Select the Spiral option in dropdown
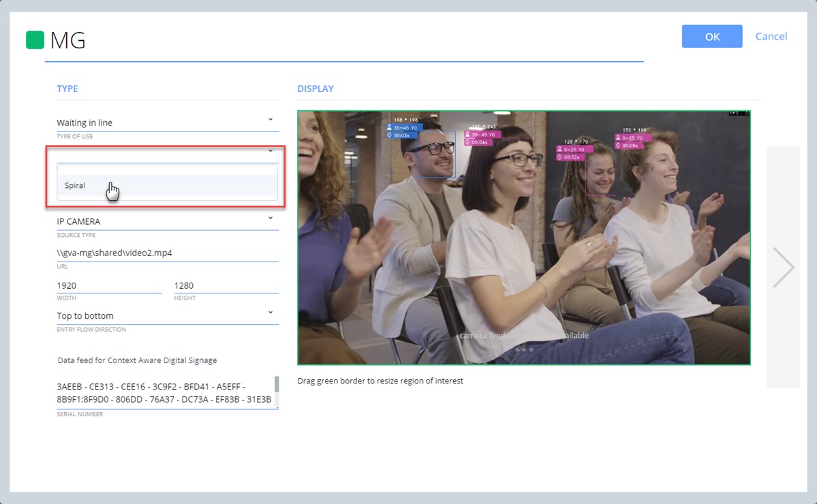817x504 pixels. point(167,185)
